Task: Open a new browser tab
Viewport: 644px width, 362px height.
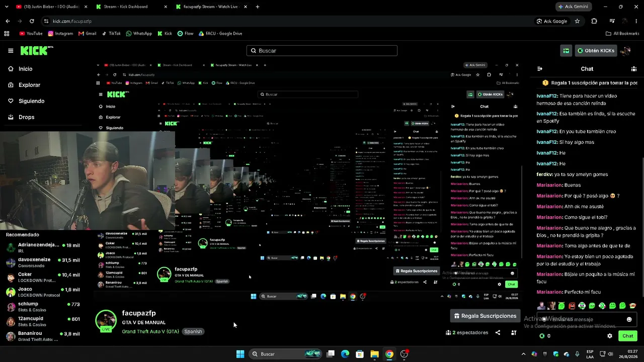Action: [258, 7]
